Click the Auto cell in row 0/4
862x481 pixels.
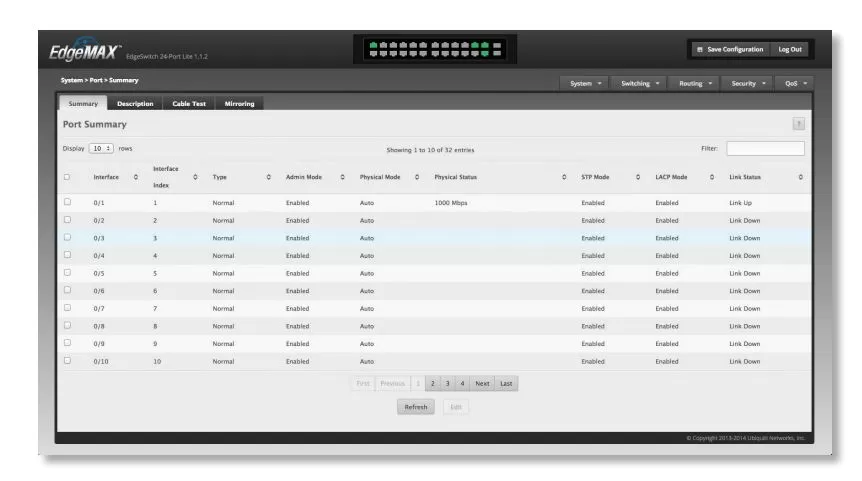point(367,256)
